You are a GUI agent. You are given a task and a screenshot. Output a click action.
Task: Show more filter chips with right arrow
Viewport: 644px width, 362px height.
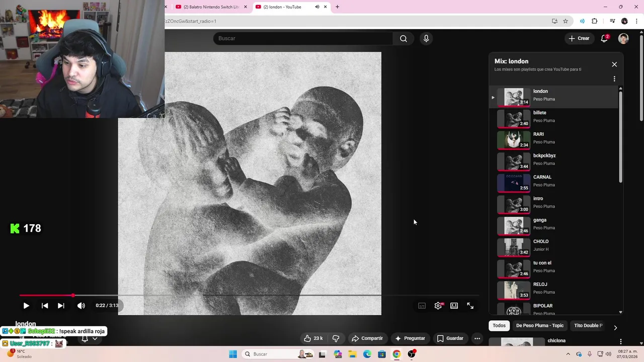pyautogui.click(x=615, y=327)
